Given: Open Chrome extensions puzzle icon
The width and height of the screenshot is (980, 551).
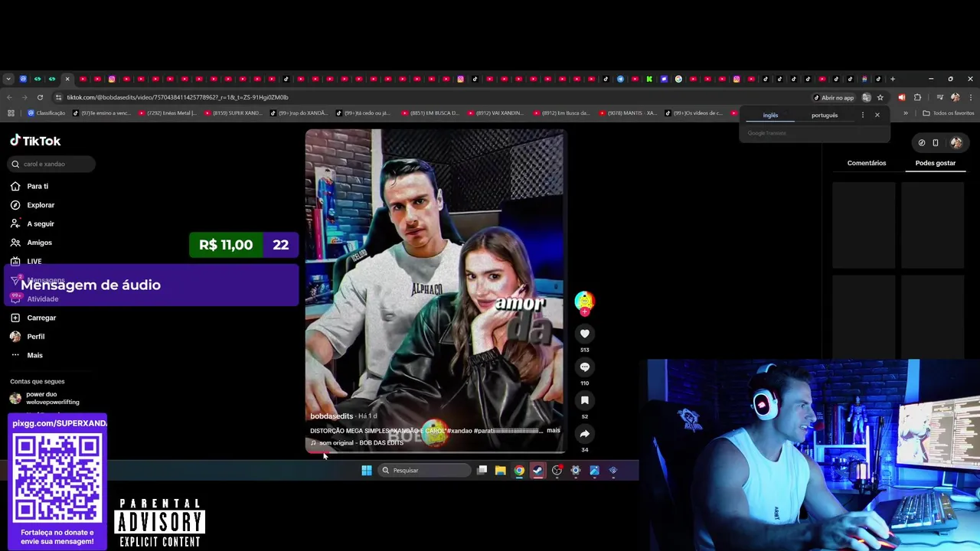Looking at the screenshot, I should click(917, 97).
